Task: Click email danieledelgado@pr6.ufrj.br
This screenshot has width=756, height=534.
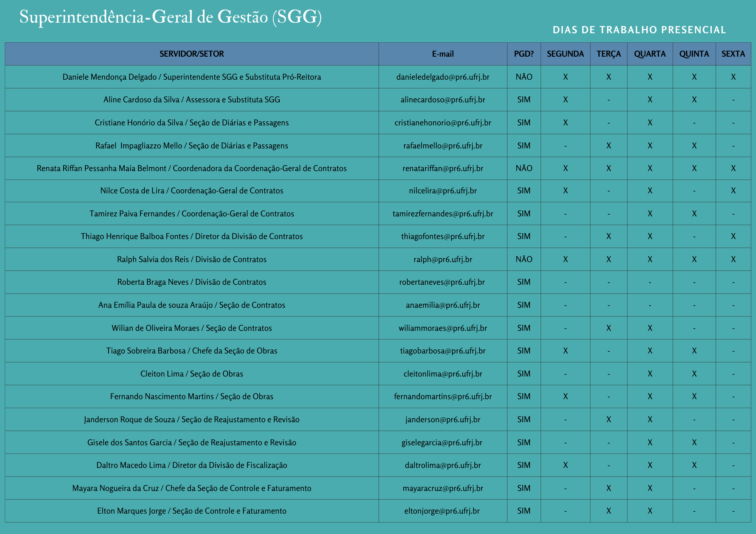Action: [443, 77]
